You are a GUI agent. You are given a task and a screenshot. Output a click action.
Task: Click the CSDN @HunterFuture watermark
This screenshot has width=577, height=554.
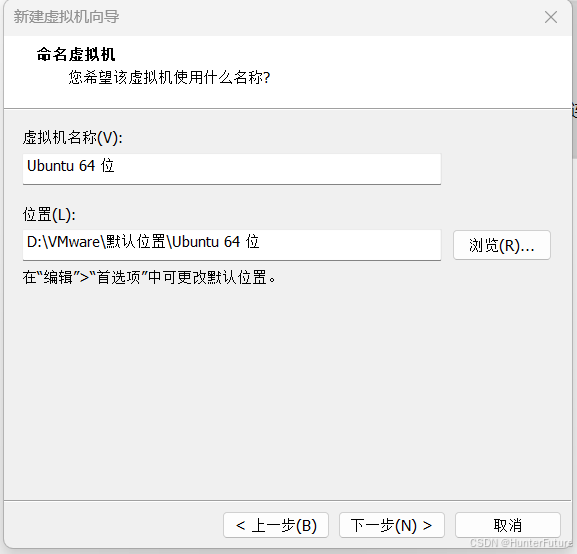click(x=521, y=543)
